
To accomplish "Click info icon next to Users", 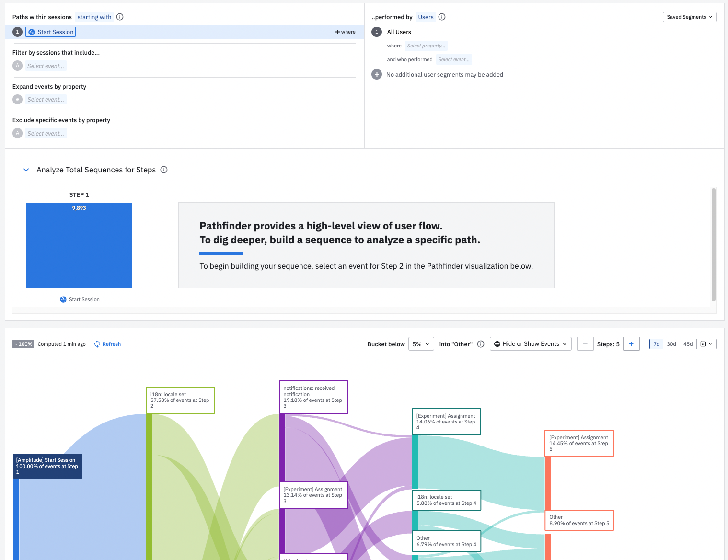I will (442, 17).
